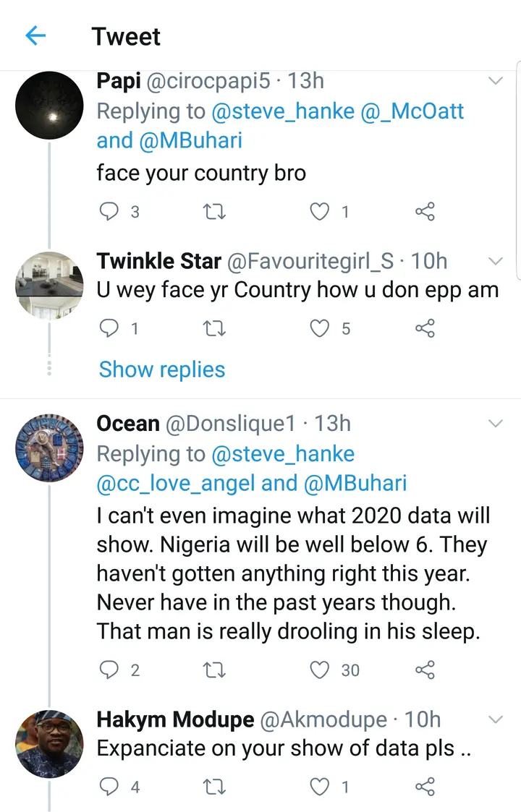521x812 pixels.
Task: Expand options chevron on Twinkle Star's tweet
Action: pos(496,260)
